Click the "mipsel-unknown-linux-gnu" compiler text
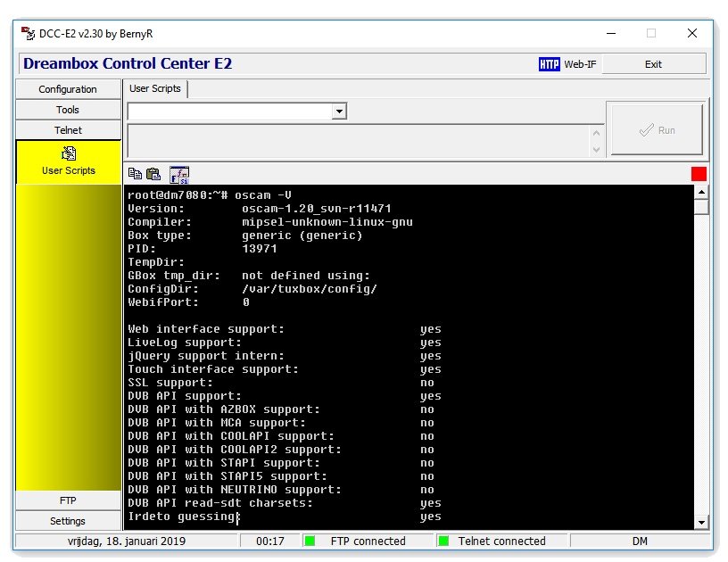This screenshot has height=562, width=728. (327, 222)
